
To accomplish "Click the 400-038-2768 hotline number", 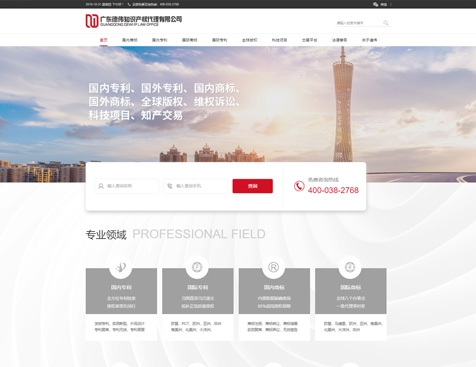I will coord(333,190).
